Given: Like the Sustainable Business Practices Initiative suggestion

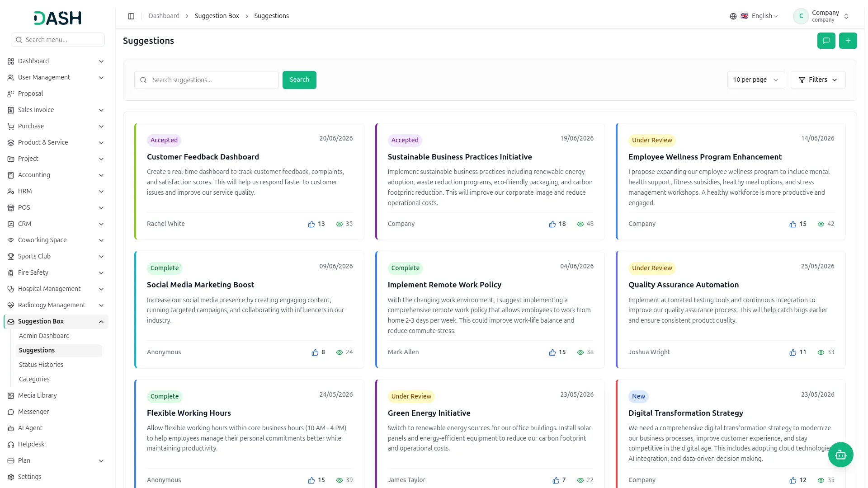Looking at the screenshot, I should tap(552, 224).
